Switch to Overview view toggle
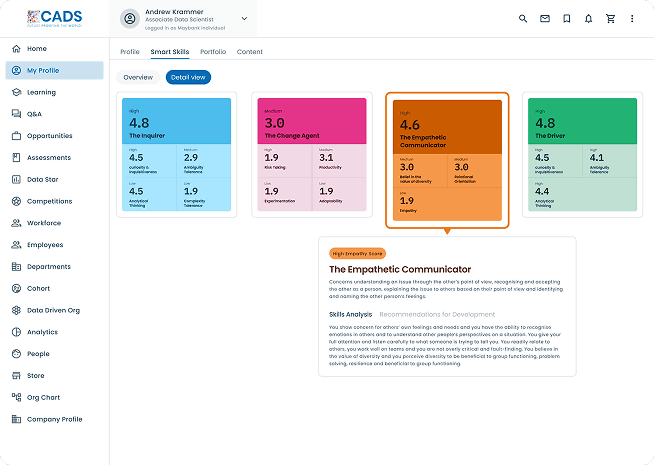This screenshot has width=654, height=466. [x=138, y=77]
